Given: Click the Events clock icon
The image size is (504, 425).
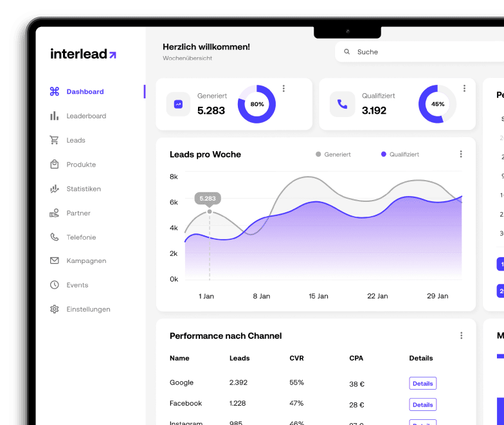Looking at the screenshot, I should coord(54,285).
